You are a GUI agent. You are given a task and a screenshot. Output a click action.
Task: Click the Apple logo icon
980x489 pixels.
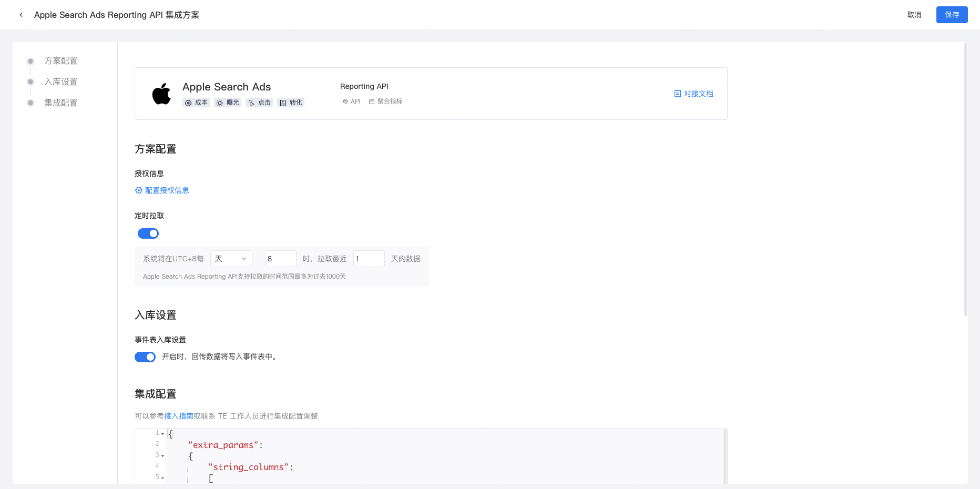161,94
